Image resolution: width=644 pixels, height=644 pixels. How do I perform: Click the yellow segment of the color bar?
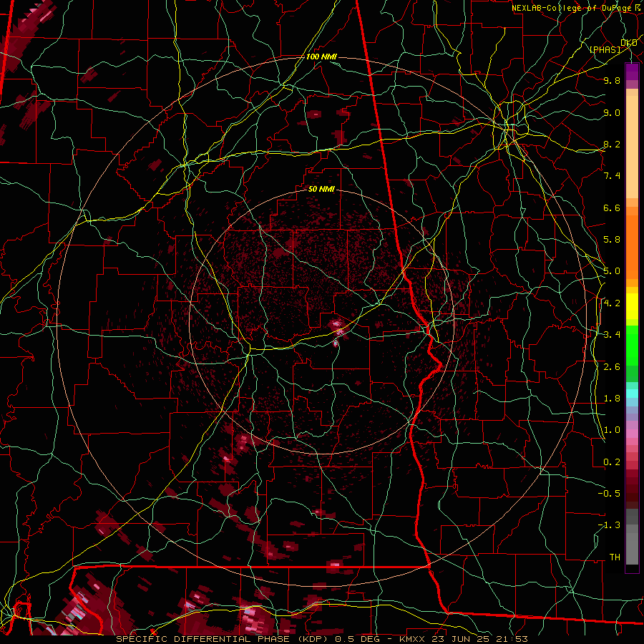pyautogui.click(x=632, y=306)
